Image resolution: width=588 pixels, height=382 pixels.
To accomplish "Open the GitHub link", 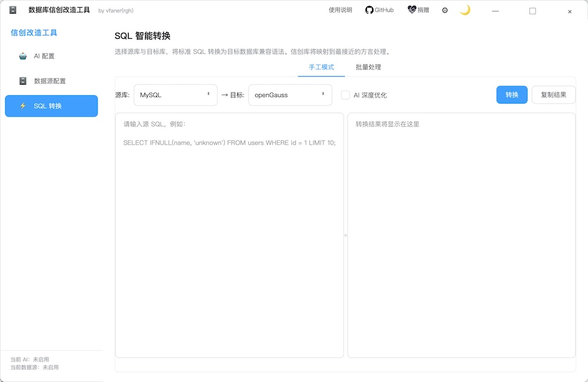I will point(379,10).
